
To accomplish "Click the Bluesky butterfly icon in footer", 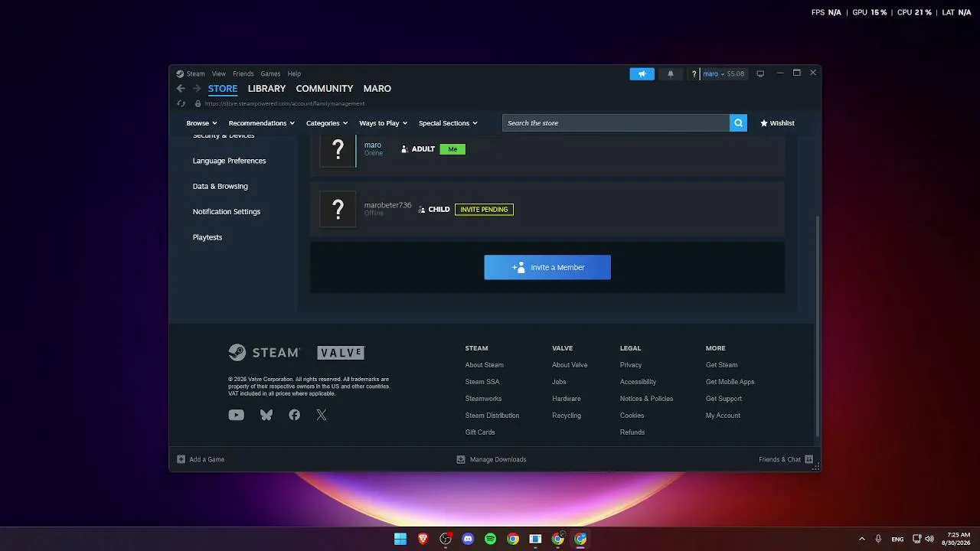I will 266,415.
